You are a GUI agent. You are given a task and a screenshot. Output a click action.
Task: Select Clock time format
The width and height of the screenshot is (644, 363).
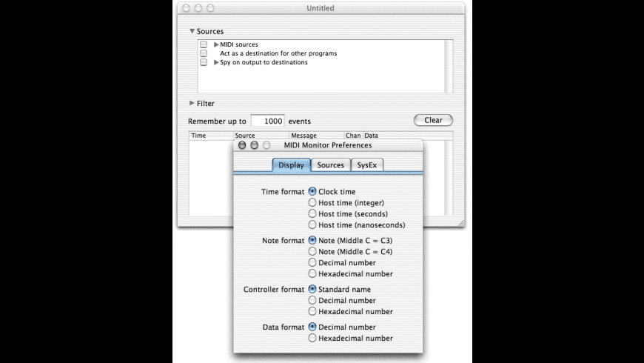pos(312,191)
